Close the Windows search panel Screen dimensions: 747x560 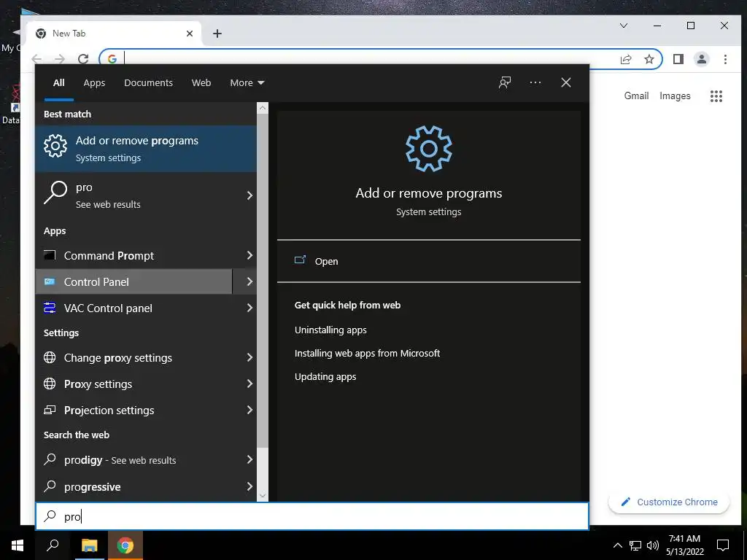click(565, 83)
